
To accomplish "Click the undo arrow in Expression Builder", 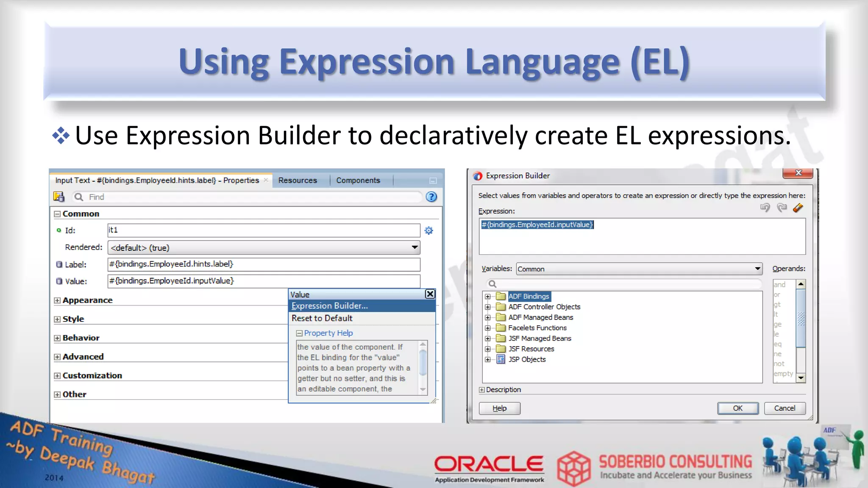I will 765,208.
